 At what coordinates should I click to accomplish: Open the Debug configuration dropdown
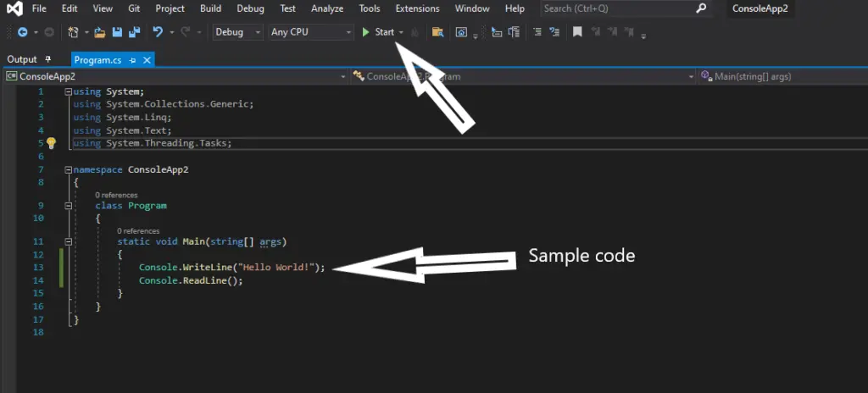coord(238,32)
